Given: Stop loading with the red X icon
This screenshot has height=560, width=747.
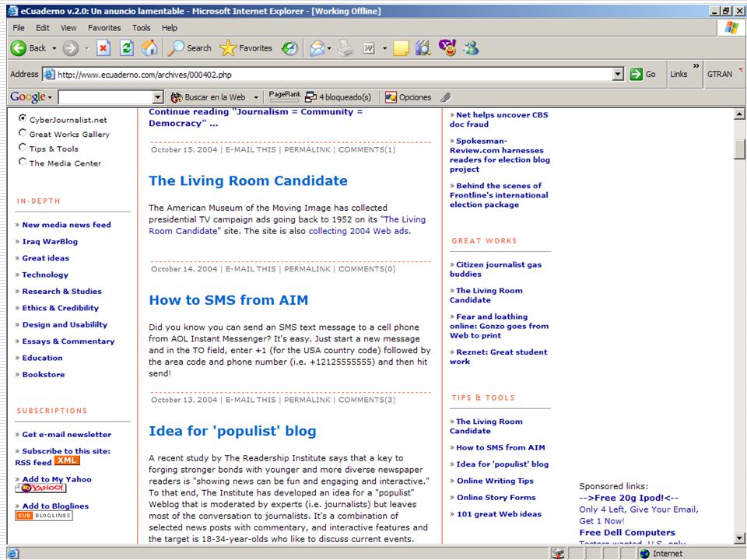Looking at the screenshot, I should 103,48.
